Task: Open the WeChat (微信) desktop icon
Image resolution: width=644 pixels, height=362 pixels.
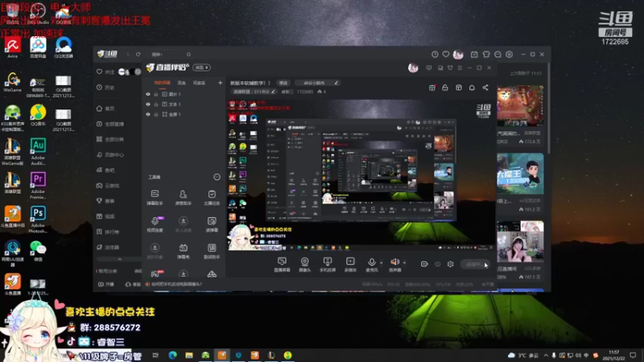Action: (x=38, y=251)
